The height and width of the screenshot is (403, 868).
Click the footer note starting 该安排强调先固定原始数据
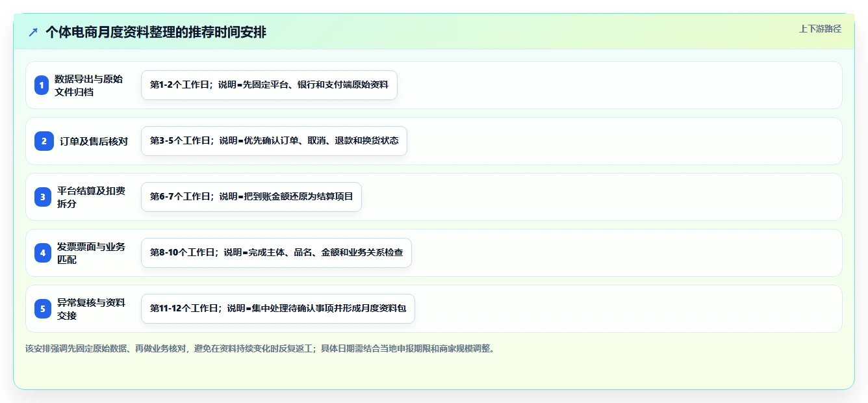tap(261, 348)
